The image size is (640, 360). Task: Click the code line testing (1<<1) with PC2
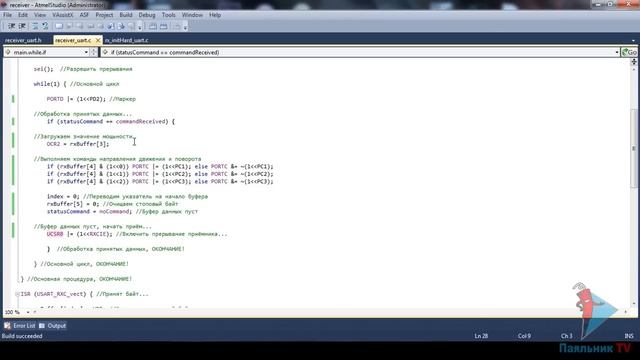click(x=160, y=174)
